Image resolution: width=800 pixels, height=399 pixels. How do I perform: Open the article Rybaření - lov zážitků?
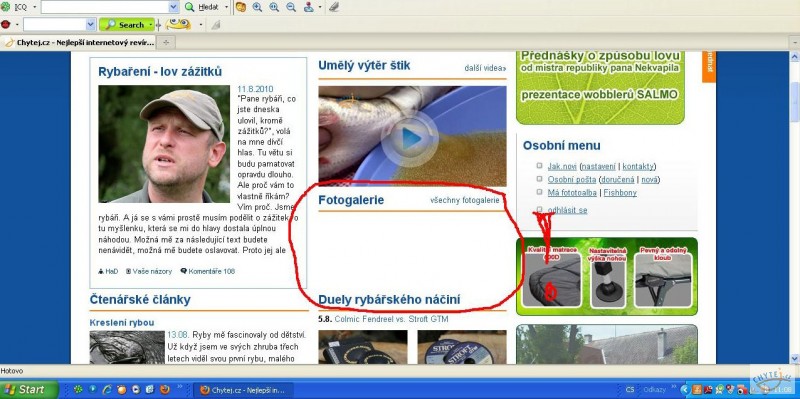160,72
